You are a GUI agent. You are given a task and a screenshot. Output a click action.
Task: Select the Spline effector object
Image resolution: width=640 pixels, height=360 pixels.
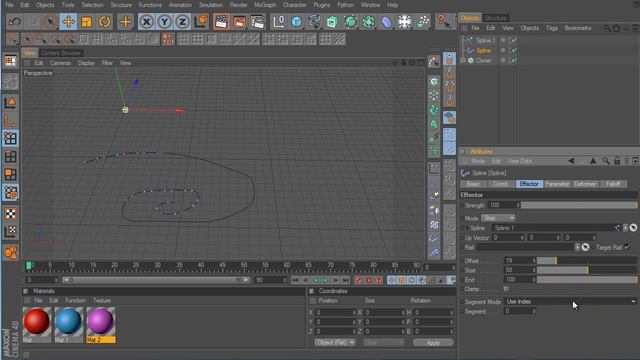484,50
